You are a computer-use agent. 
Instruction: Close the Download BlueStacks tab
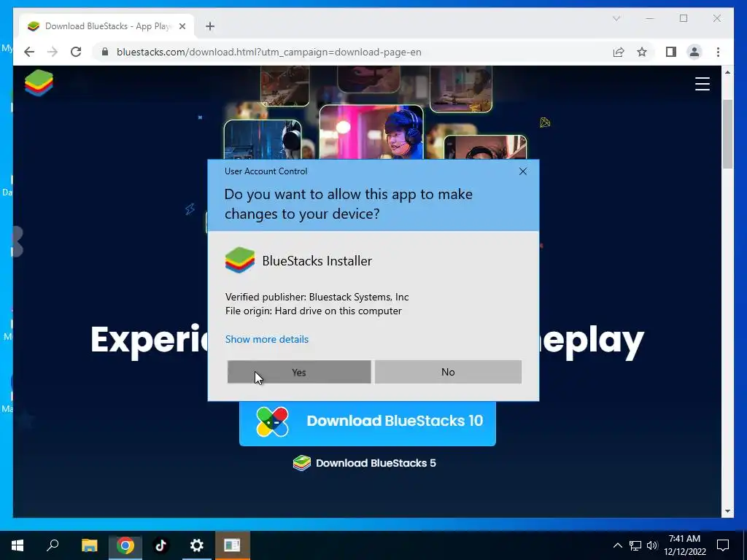(x=182, y=26)
